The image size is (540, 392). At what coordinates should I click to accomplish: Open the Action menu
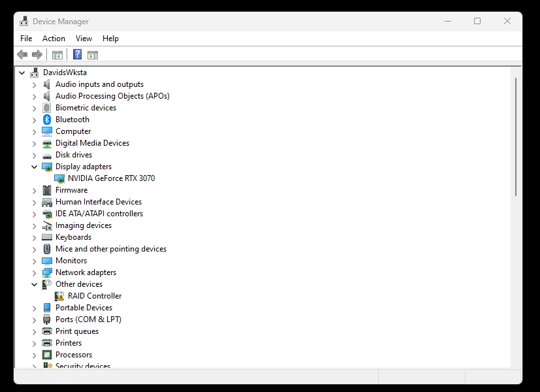point(54,39)
